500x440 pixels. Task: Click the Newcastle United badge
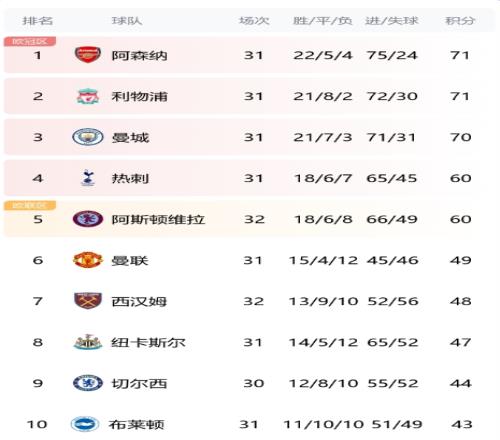tap(88, 342)
